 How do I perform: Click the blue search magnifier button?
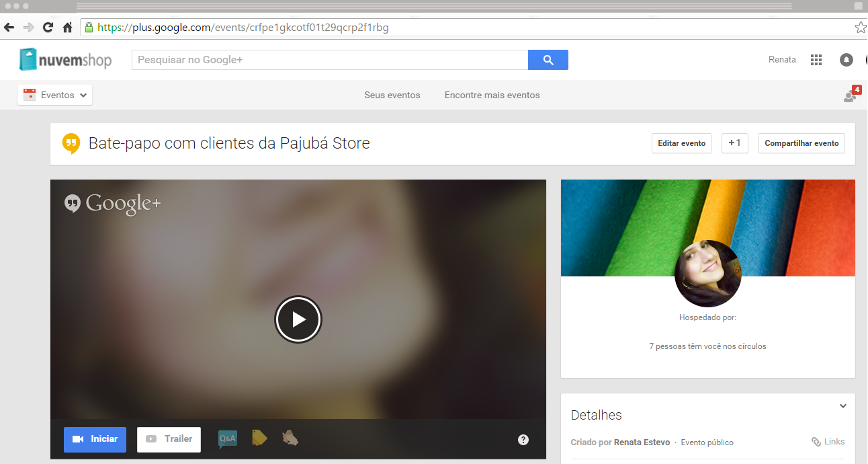[x=548, y=60]
